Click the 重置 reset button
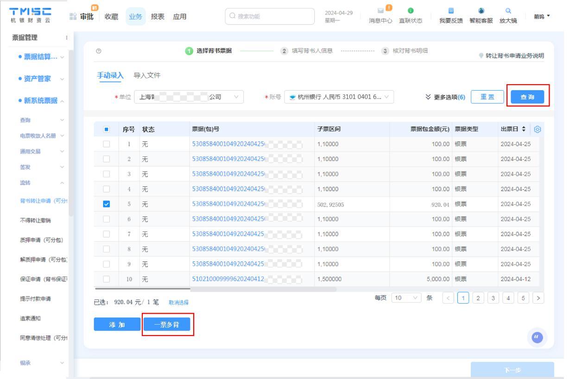The height and width of the screenshot is (379, 588). pos(487,97)
